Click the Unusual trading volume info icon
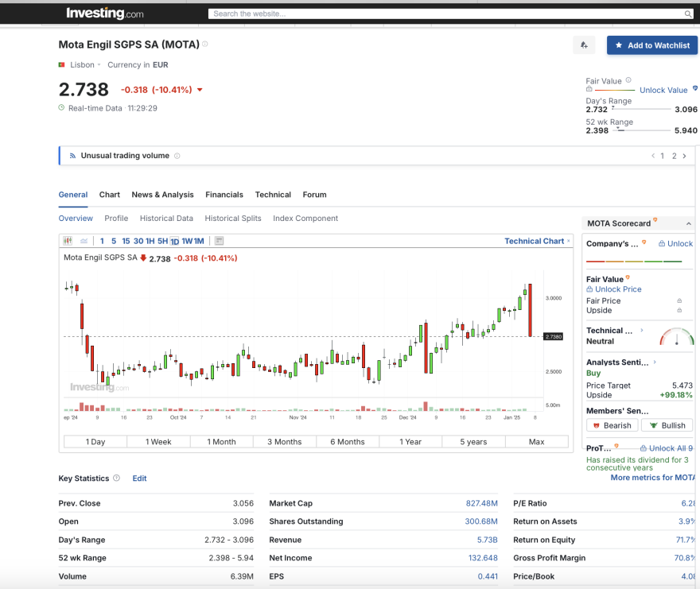The height and width of the screenshot is (589, 700). point(177,156)
